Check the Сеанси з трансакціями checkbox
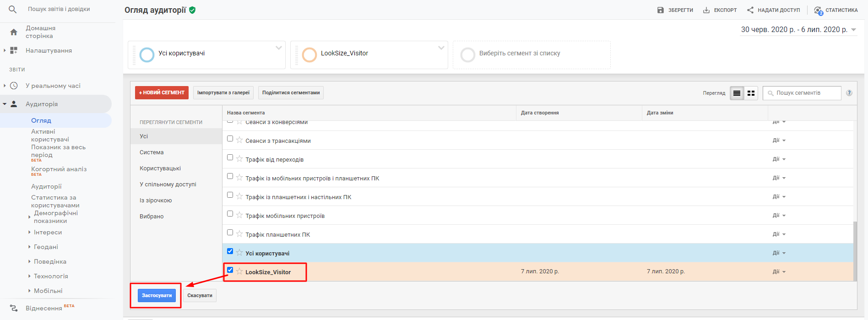The height and width of the screenshot is (320, 868). pos(230,138)
